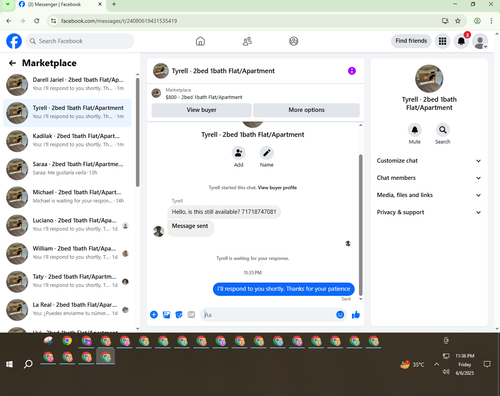Click the View buyer button
This screenshot has width=500, height=396.
(201, 110)
